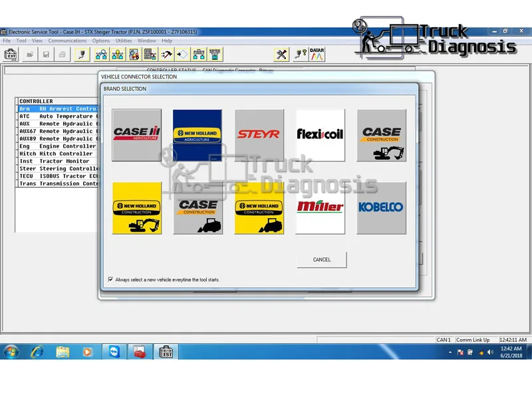Image resolution: width=532 pixels, height=399 pixels.
Task: Select the 'Arm RH Armrest' controller row
Action: [x=58, y=109]
